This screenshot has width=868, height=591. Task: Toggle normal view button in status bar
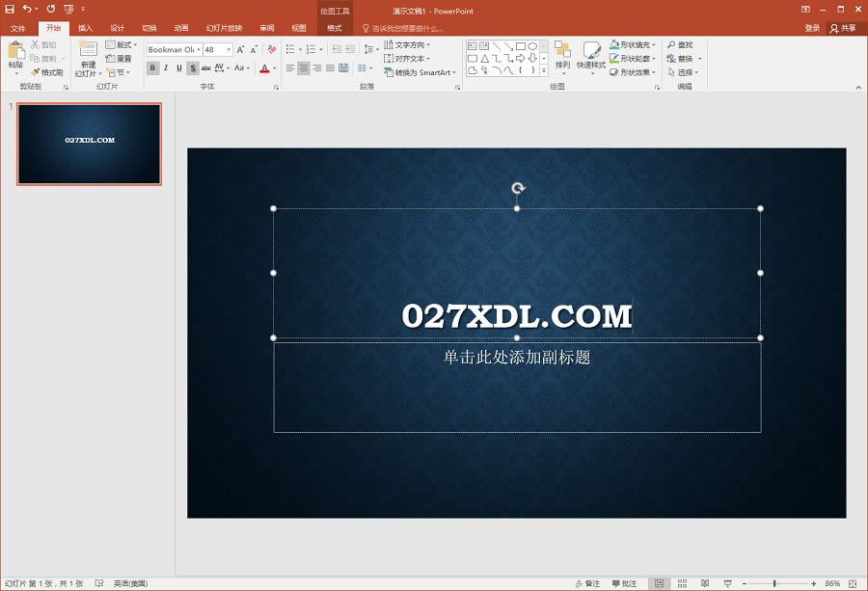(x=660, y=583)
